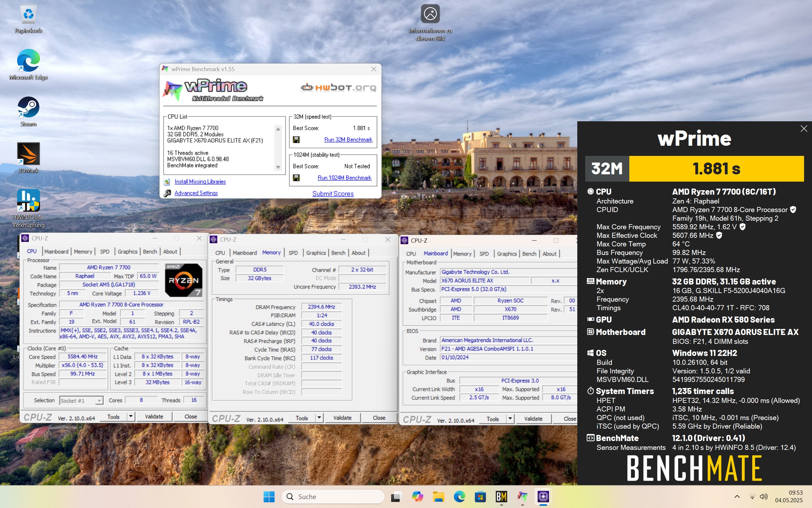Click Submit Scores link
812x508 pixels.
coord(333,194)
